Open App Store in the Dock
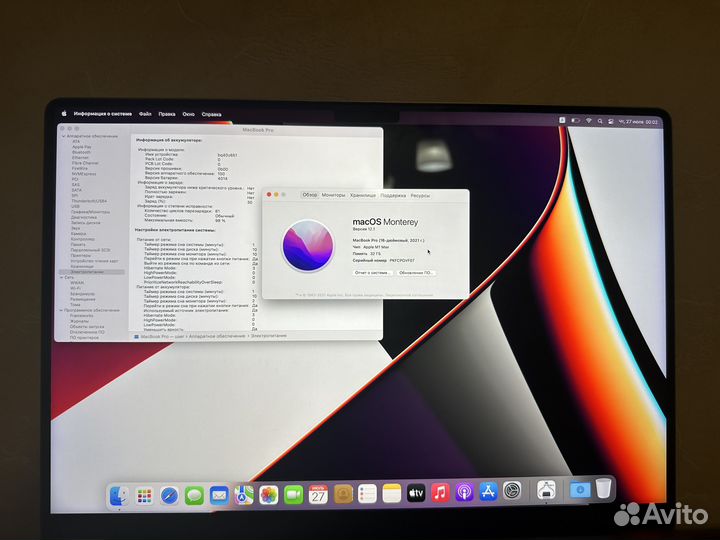The height and width of the screenshot is (540, 720). (488, 492)
